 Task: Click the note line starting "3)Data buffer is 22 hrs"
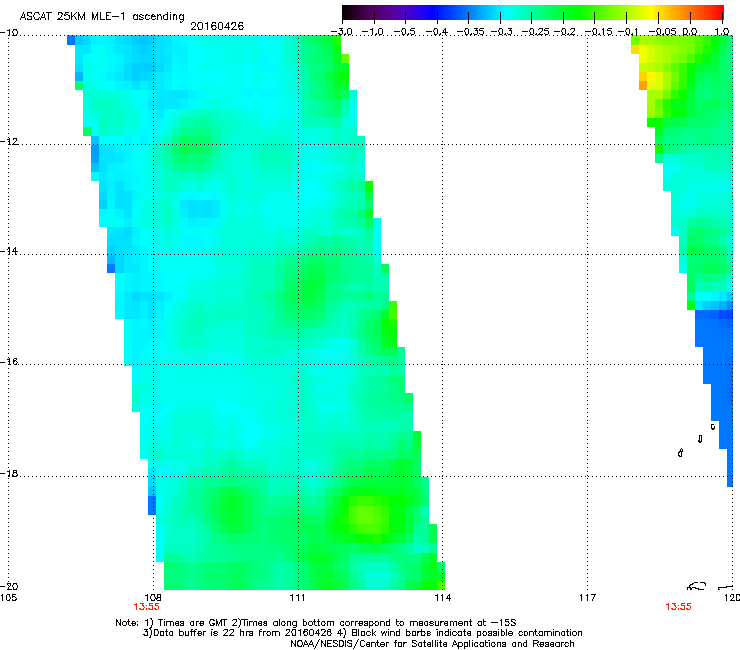tap(362, 633)
